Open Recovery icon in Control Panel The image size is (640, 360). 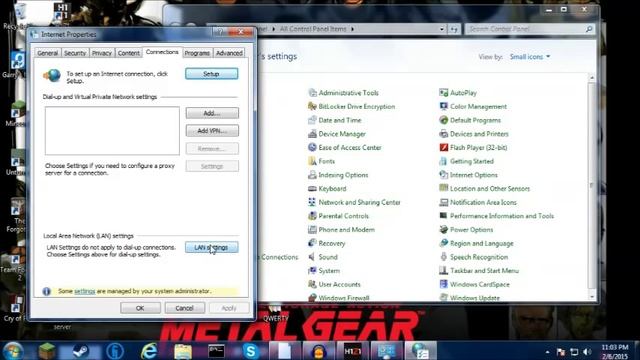click(312, 243)
